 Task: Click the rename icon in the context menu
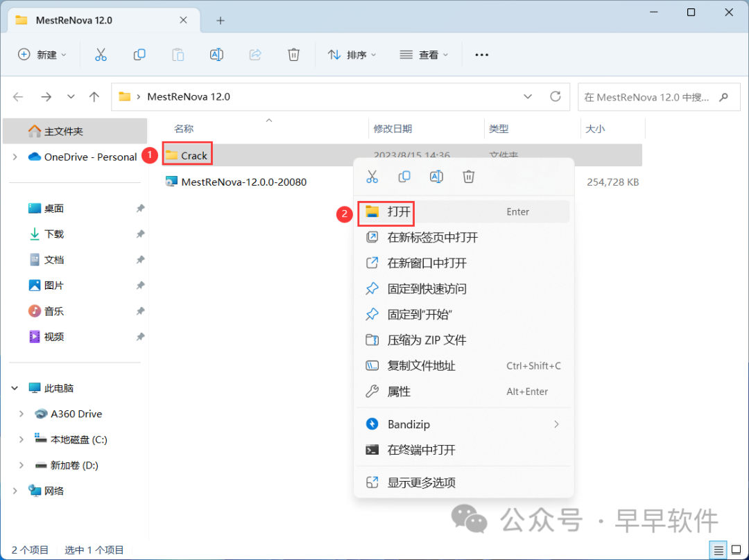tap(436, 177)
